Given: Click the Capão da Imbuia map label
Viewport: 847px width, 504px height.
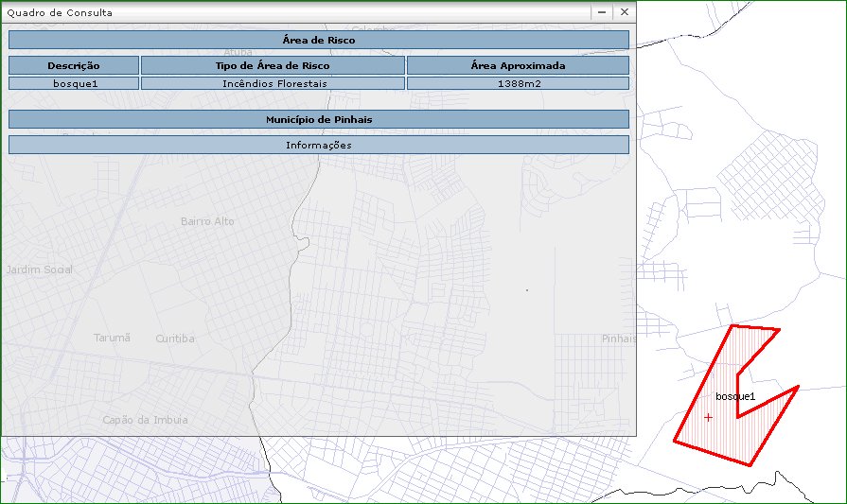Looking at the screenshot, I should click(145, 420).
